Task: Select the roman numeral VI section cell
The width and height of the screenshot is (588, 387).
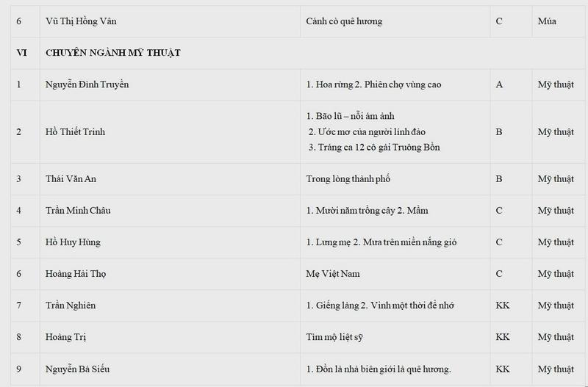Action: 25,53
